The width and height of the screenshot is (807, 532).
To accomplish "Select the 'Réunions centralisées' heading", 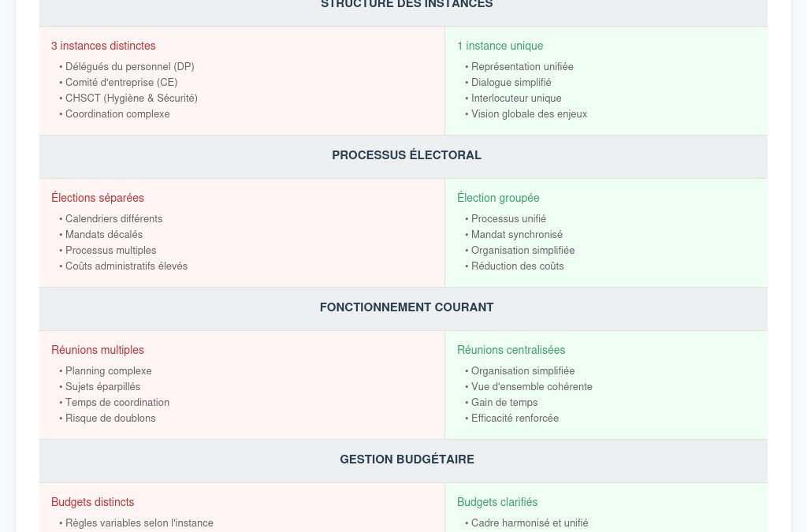I will 511,350.
